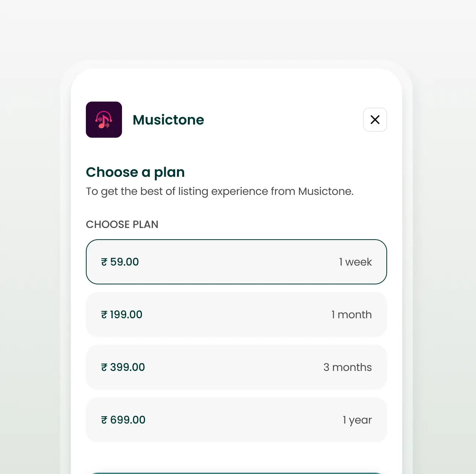476x474 pixels.
Task: Click the 1 week duration label
Action: [x=355, y=262]
